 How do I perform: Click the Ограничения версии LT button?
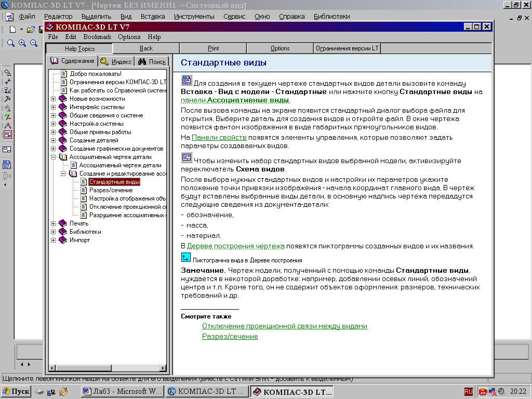[x=347, y=48]
